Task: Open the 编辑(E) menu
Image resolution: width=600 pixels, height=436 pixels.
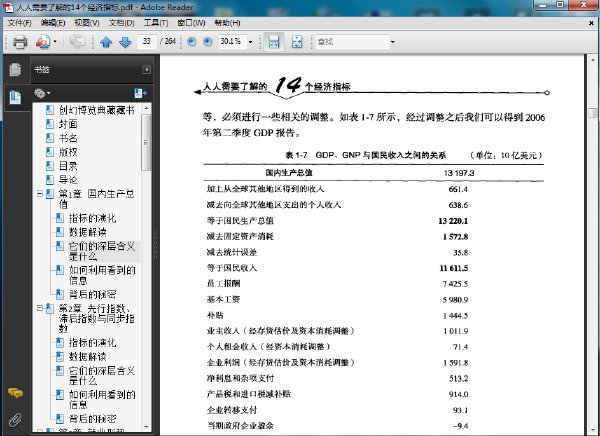Action: [53, 23]
